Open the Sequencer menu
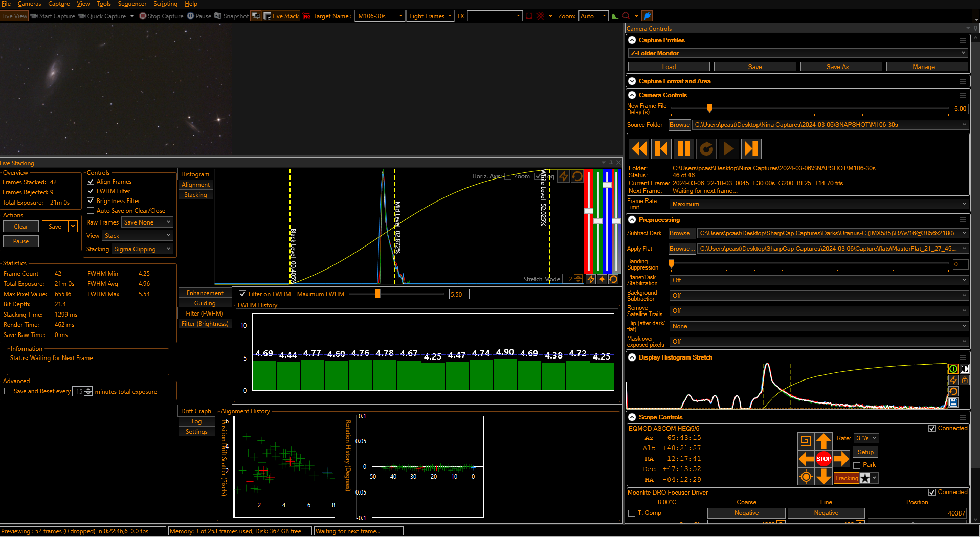 point(132,4)
